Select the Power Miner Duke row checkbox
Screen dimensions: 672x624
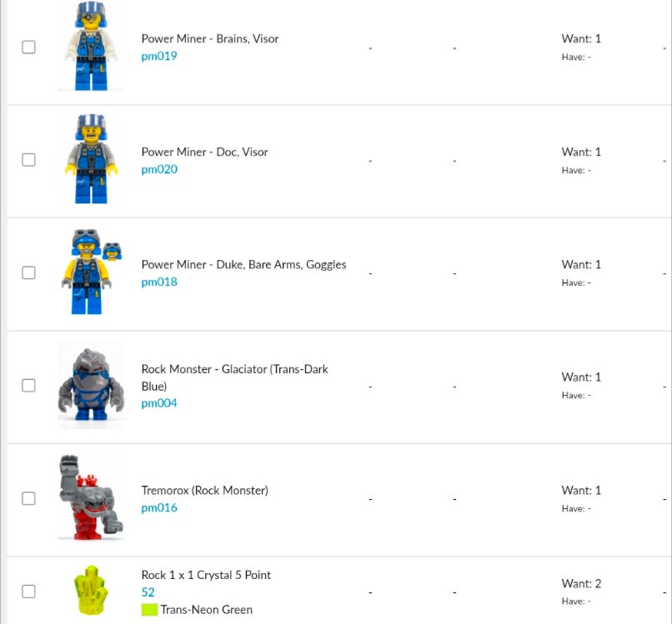[x=28, y=272]
